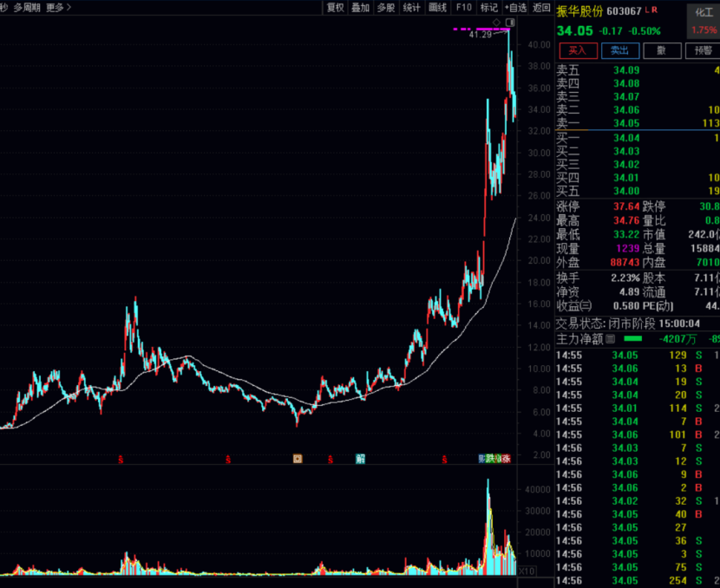Toggle the side panel layout icon
The width and height of the screenshot is (720, 588).
click(509, 22)
